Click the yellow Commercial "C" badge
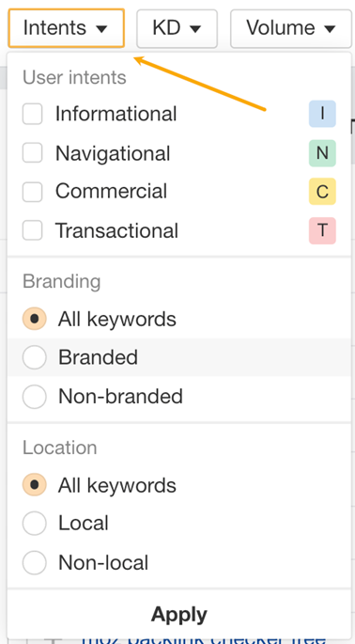The height and width of the screenshot is (644, 355). pyautogui.click(x=322, y=192)
